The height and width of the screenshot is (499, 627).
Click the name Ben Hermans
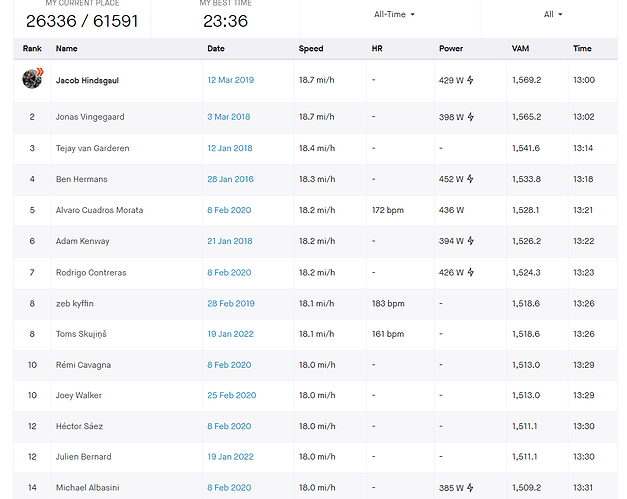82,179
